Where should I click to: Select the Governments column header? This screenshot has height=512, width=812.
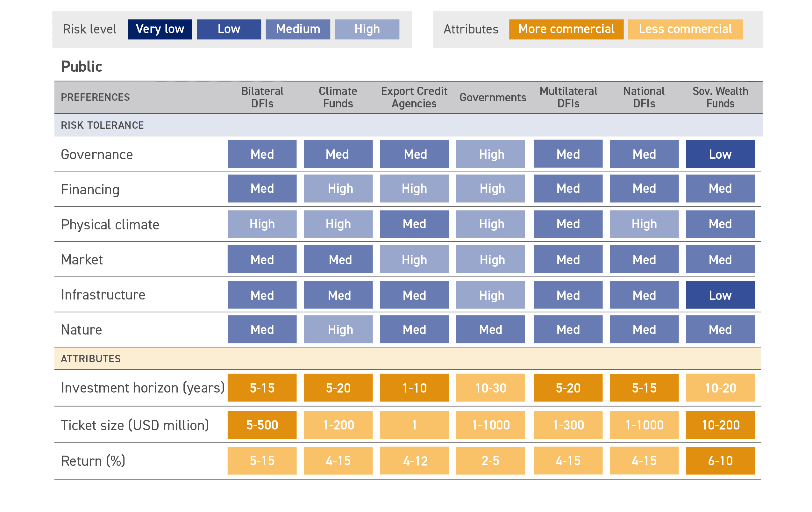pyautogui.click(x=492, y=97)
